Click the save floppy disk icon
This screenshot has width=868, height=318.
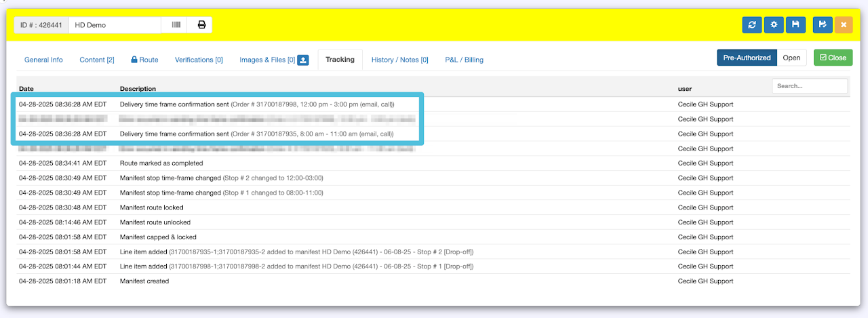coord(796,24)
